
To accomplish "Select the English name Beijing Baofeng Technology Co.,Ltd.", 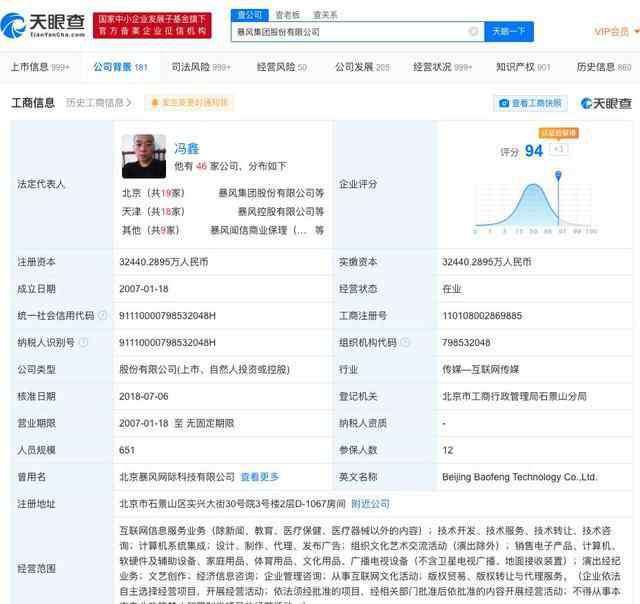I will click(x=520, y=477).
